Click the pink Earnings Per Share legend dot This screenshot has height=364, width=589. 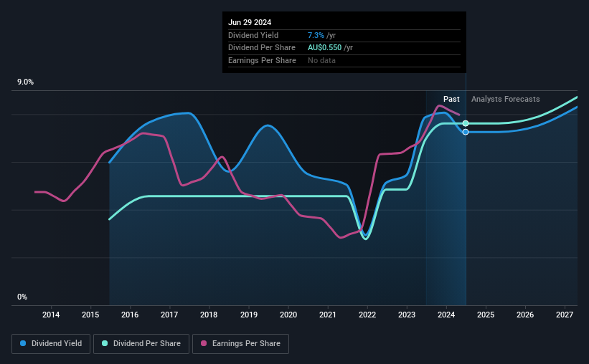(204, 343)
